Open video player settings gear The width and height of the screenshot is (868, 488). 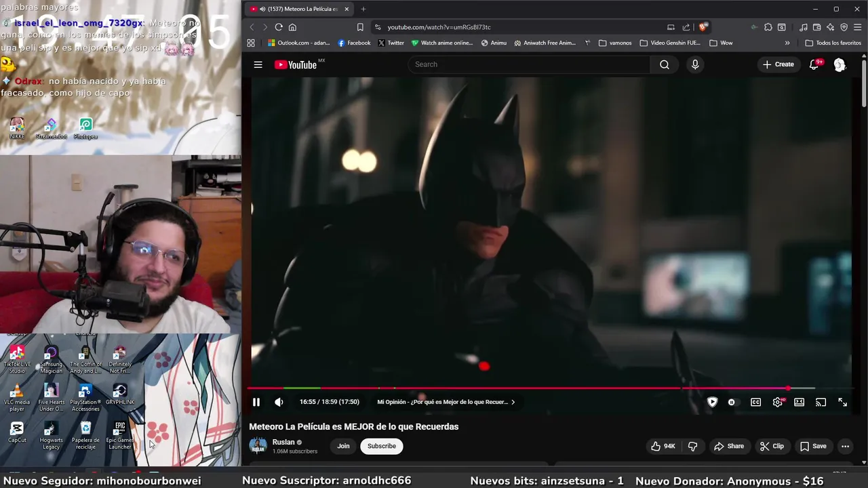pos(778,402)
